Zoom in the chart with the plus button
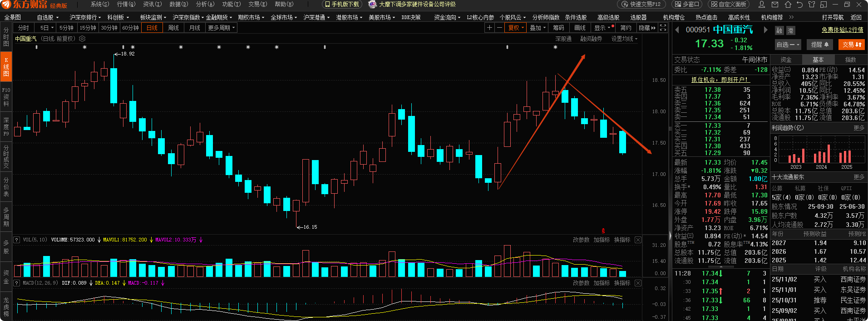 click(489, 28)
